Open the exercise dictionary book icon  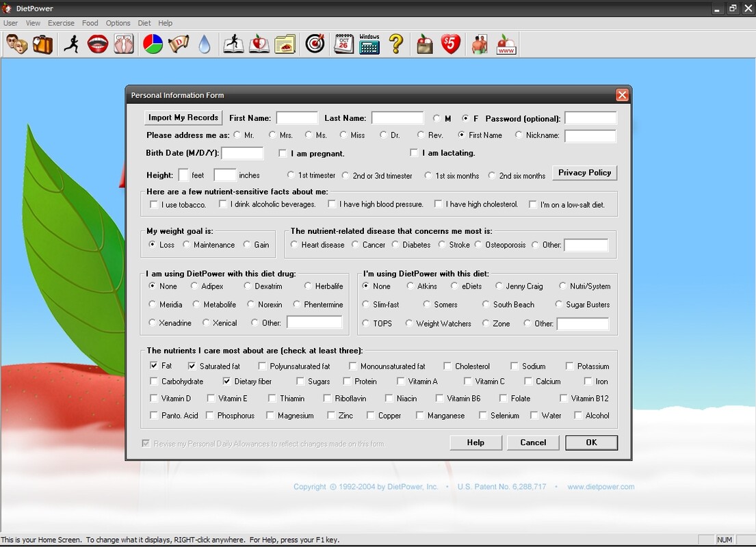coord(234,44)
